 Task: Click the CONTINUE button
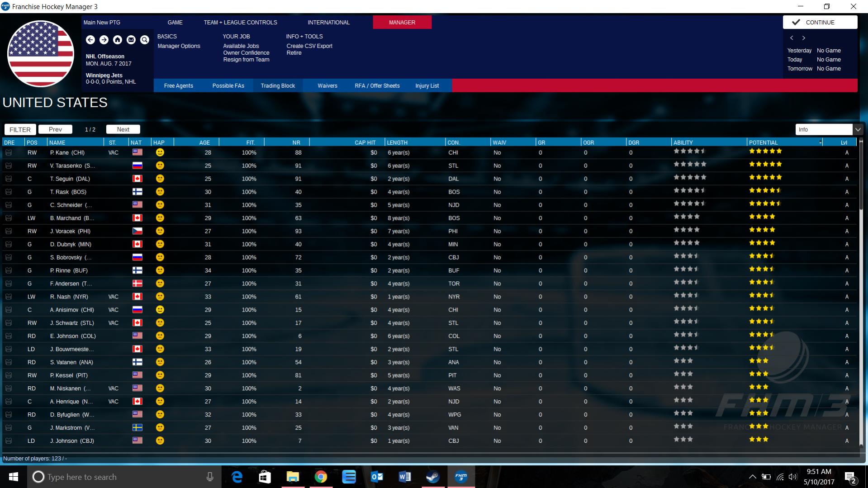click(x=820, y=22)
